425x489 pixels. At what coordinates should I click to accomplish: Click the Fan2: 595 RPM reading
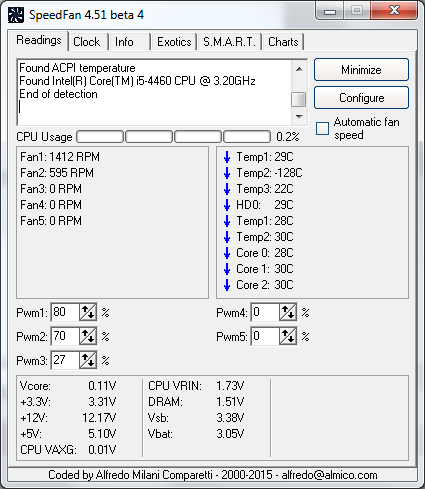[x=57, y=173]
